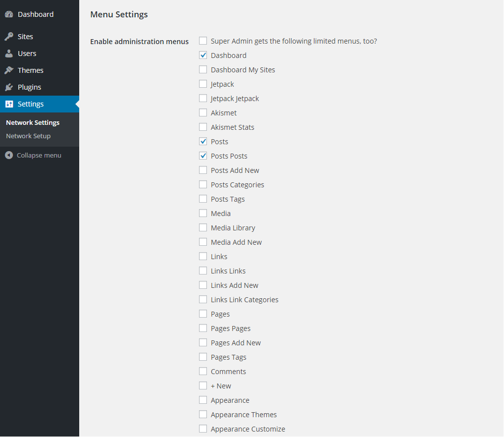Click the Sites key icon

(x=9, y=37)
